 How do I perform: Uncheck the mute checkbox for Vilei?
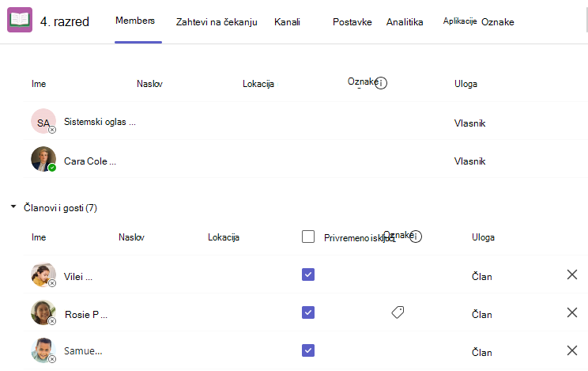pos(308,274)
